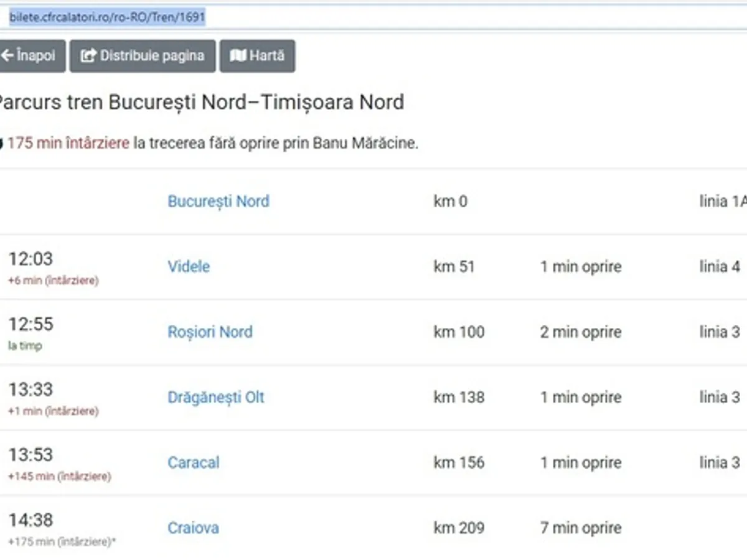Open the Drăgănești Olt station link
747x560 pixels.
point(215,398)
